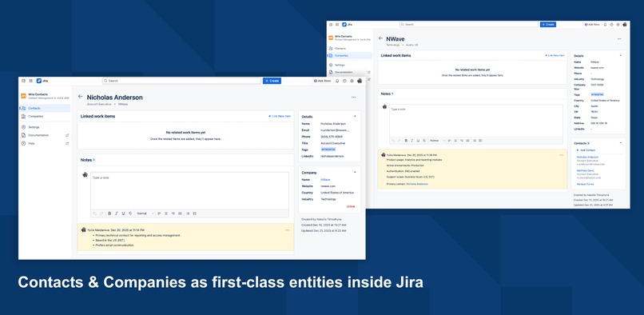
Task: Click Search field in NWave window
Action: pos(469,25)
